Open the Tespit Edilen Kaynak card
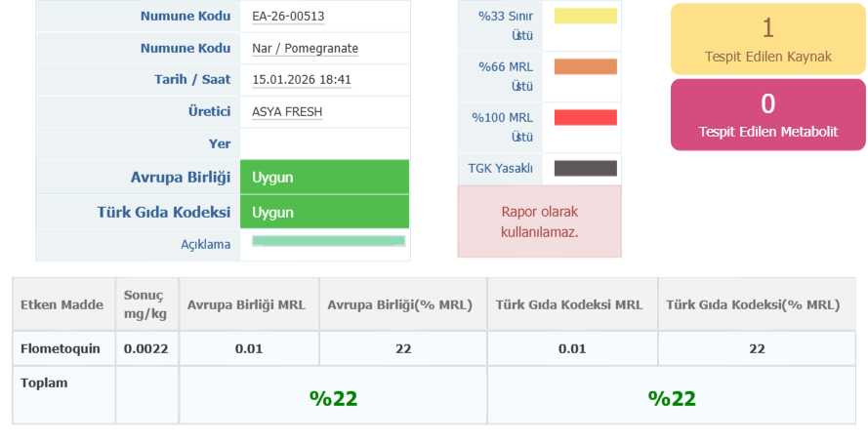This screenshot has height=444, width=868. (767, 39)
